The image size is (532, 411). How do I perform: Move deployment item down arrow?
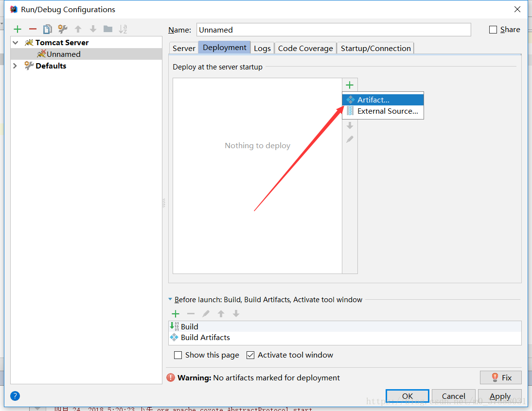pos(350,126)
